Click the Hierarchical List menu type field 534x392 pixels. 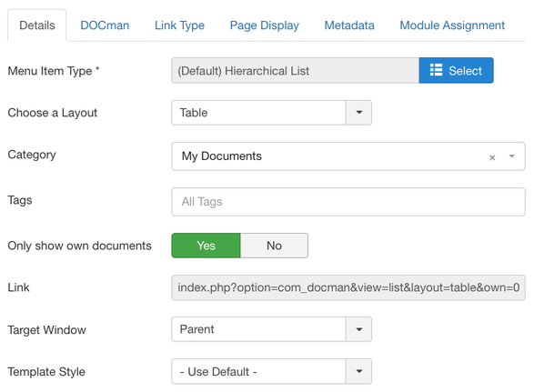296,71
